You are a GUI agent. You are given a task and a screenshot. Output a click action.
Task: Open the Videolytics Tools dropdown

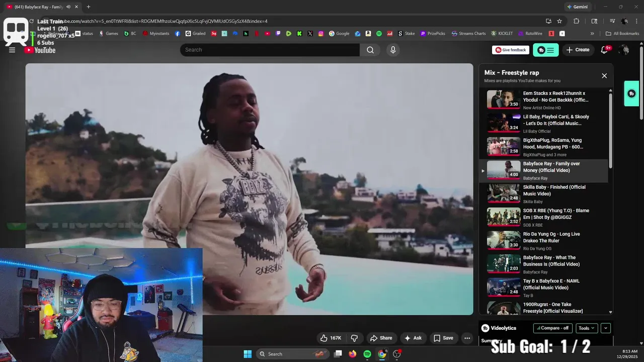click(587, 328)
